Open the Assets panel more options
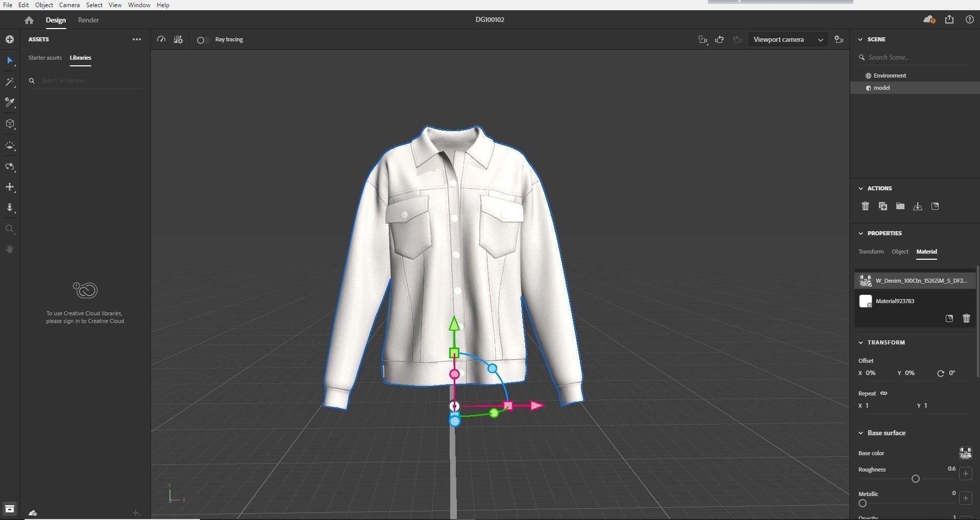Viewport: 980px width, 520px height. (x=136, y=39)
